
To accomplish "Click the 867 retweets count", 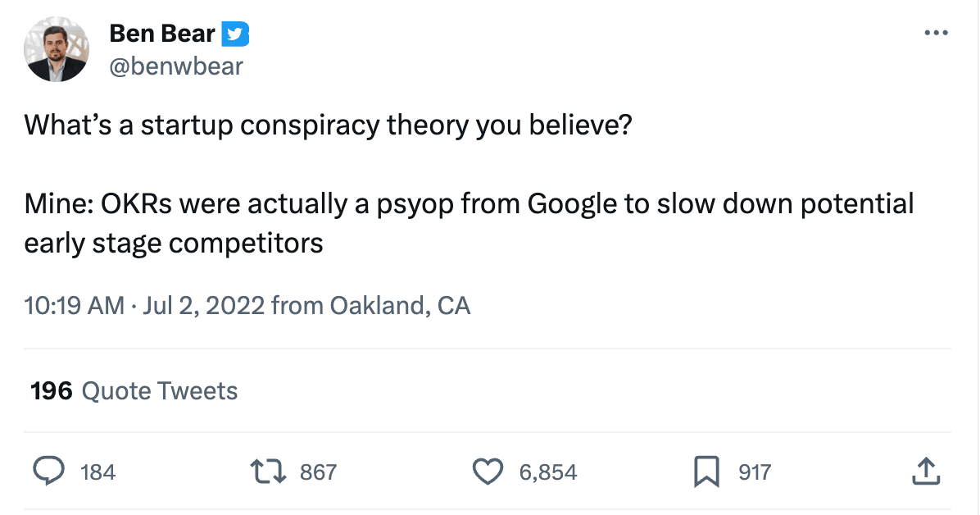I will (318, 472).
